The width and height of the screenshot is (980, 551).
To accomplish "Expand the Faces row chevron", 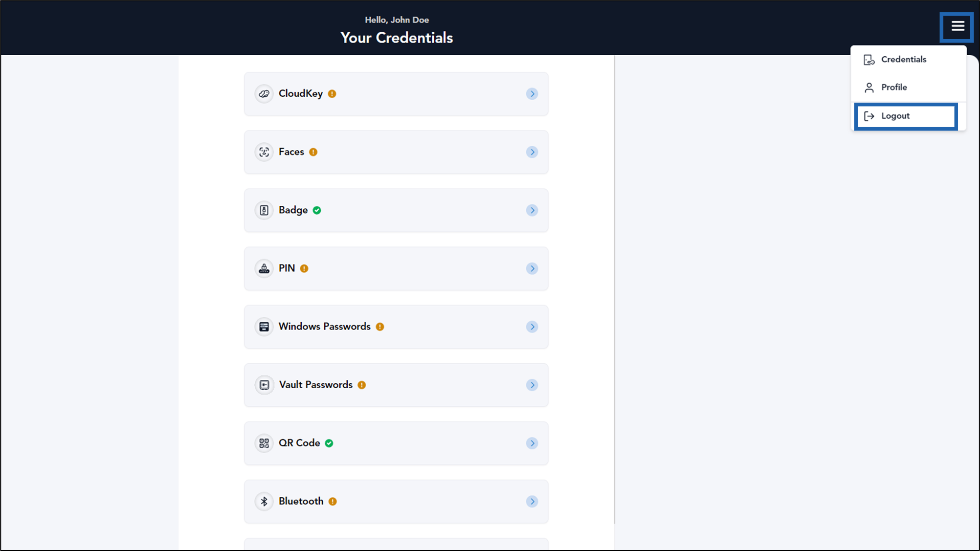I will point(532,152).
